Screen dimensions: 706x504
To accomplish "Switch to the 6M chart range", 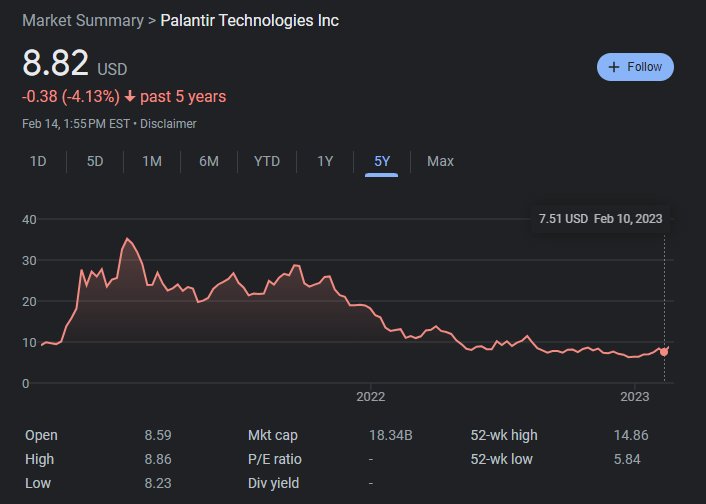I will 209,161.
